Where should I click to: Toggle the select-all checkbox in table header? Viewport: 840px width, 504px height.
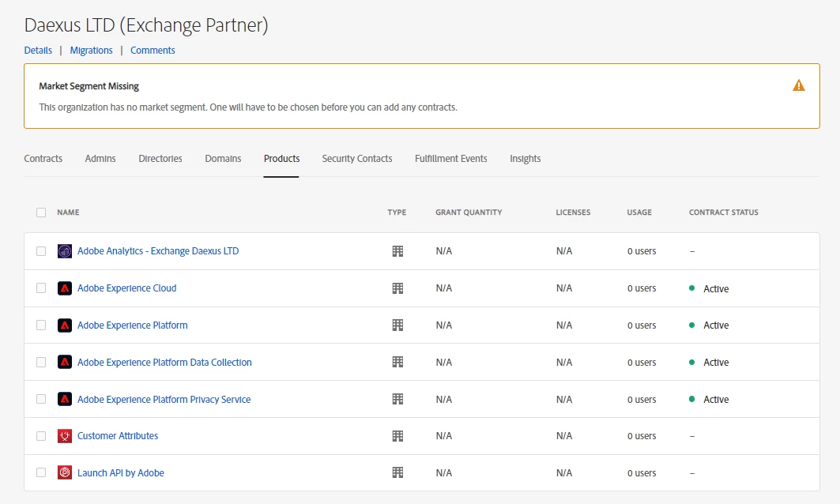(41, 213)
